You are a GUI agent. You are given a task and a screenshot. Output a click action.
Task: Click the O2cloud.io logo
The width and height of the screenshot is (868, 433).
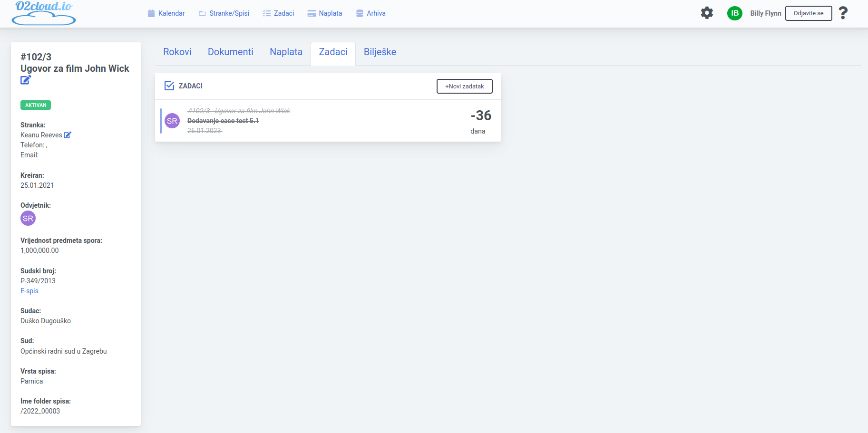click(x=43, y=13)
